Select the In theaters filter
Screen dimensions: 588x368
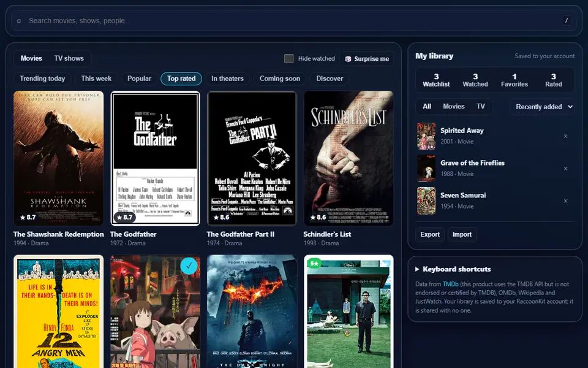(x=227, y=79)
